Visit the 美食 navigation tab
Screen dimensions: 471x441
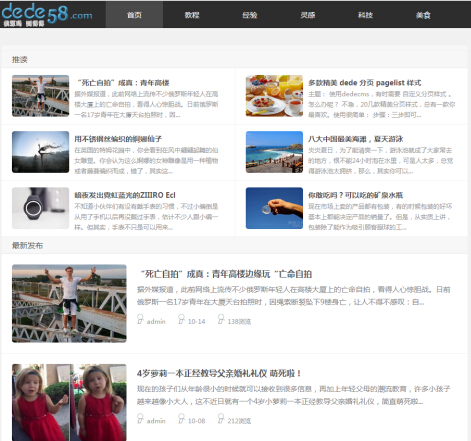point(423,15)
